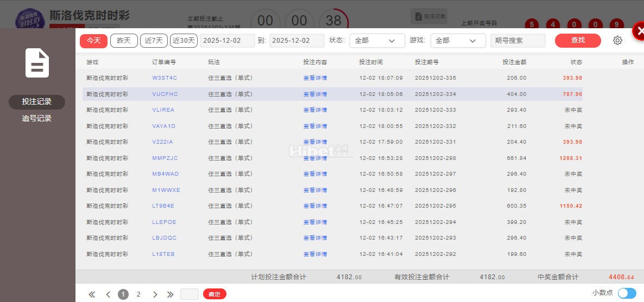The image size is (644, 302).
Task: Select 投注记录 sidebar tab
Action: tap(37, 102)
